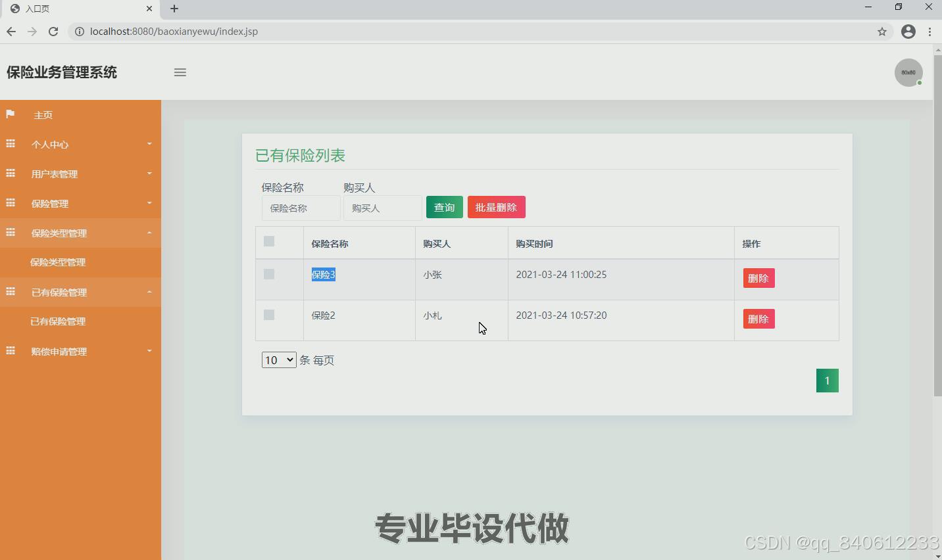Click page 1 in the pagination control
The image size is (942, 560).
(827, 380)
